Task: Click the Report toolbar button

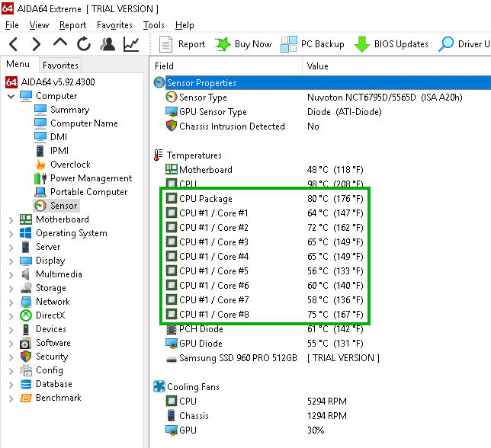Action: pos(182,44)
